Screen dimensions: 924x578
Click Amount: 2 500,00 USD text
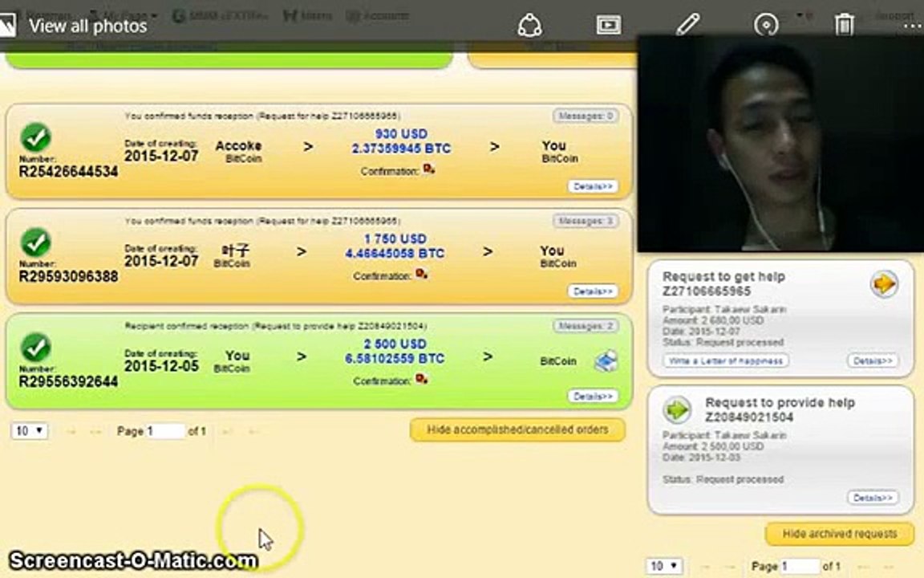pyautogui.click(x=713, y=446)
